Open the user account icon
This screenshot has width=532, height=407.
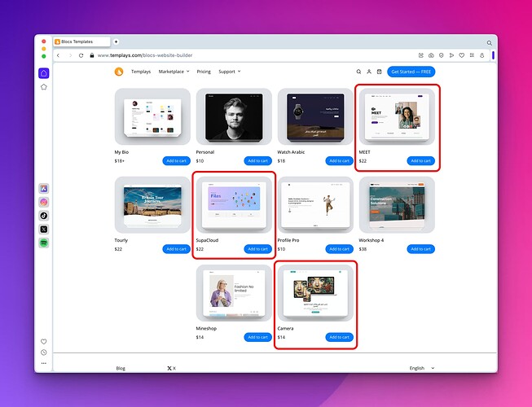368,72
